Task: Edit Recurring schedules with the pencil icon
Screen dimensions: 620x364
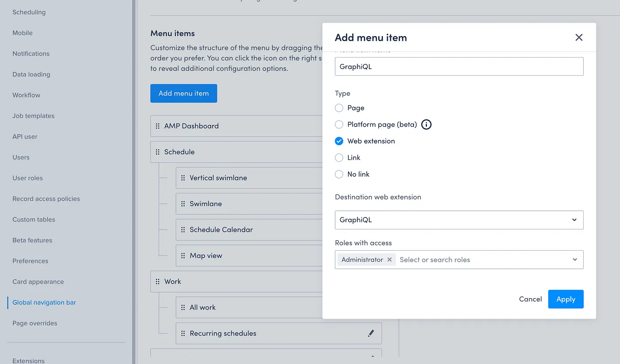Action: 371,333
